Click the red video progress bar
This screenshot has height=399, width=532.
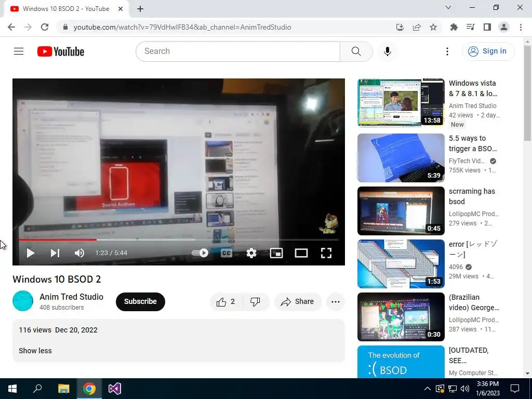(x=58, y=240)
